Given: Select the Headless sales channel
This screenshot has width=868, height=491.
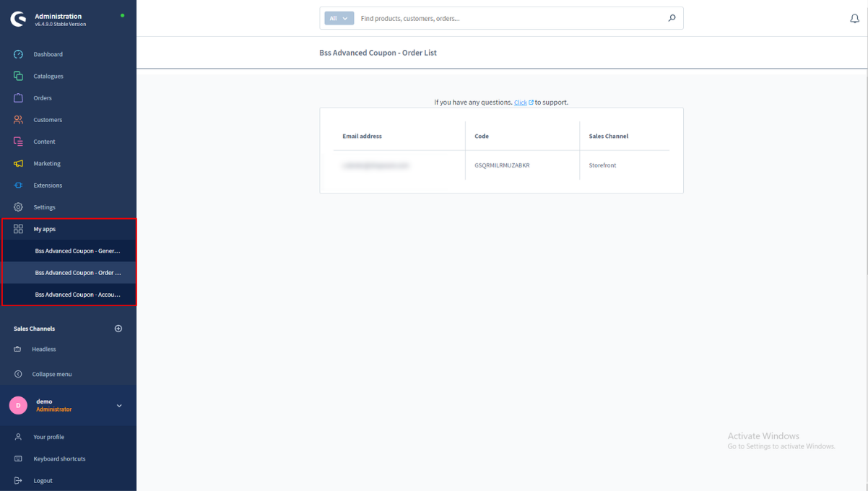Looking at the screenshot, I should tap(43, 349).
